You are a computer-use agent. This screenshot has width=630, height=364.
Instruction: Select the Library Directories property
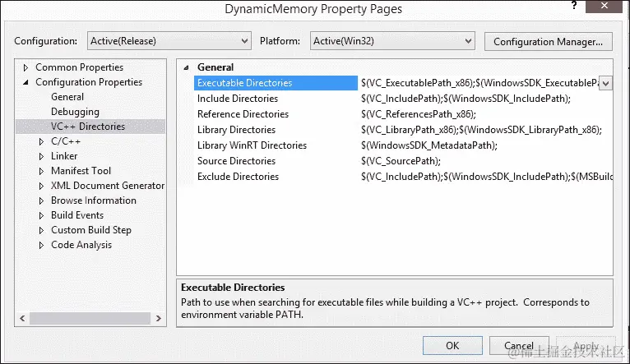(x=236, y=130)
